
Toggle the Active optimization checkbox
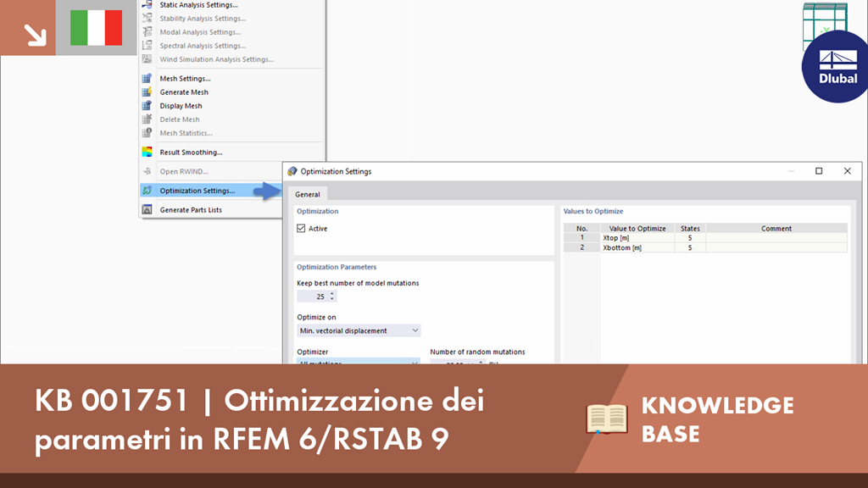[301, 229]
